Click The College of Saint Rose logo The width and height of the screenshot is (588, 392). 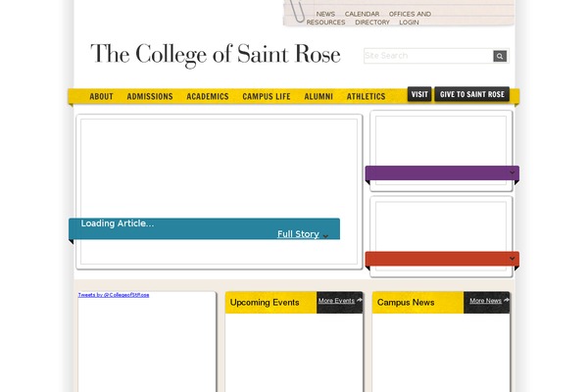[216, 55]
